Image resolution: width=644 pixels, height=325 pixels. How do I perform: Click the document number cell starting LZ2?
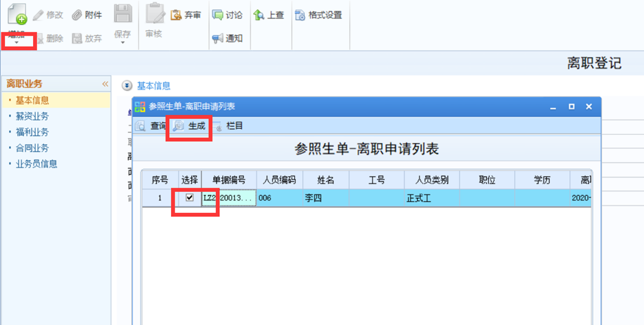[229, 198]
